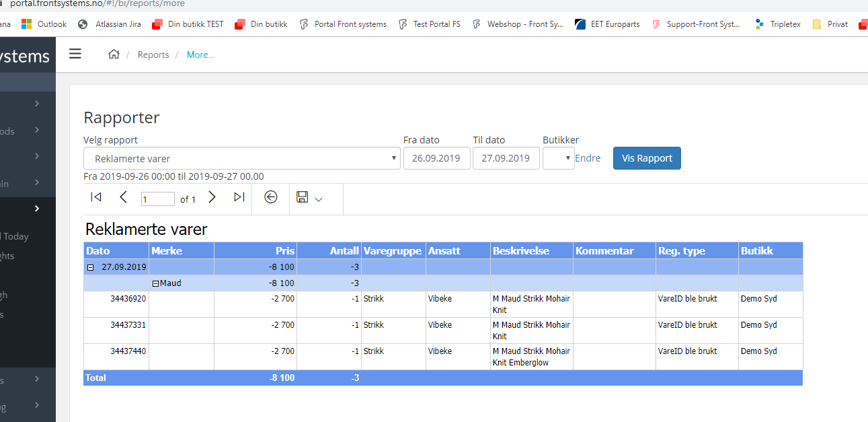The height and width of the screenshot is (422, 868).
Task: Collapse the 27.09.2019 date group
Action: [x=91, y=267]
